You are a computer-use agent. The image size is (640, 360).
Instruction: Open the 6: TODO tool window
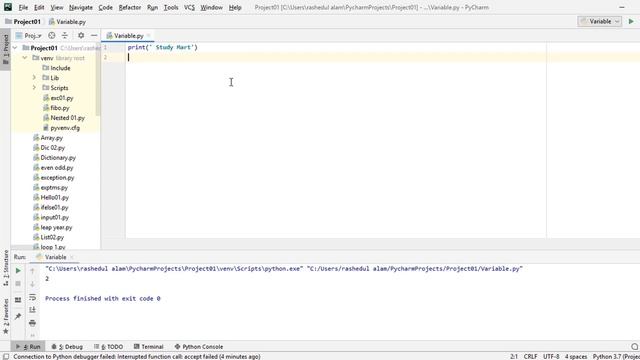click(108, 347)
